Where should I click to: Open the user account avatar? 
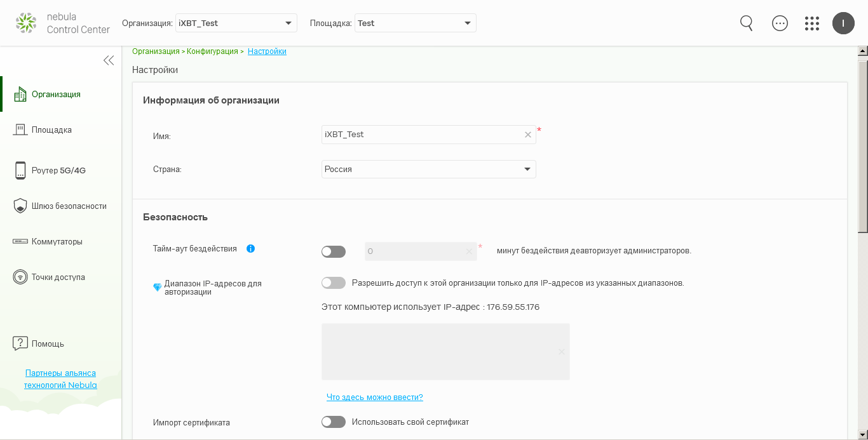point(843,23)
